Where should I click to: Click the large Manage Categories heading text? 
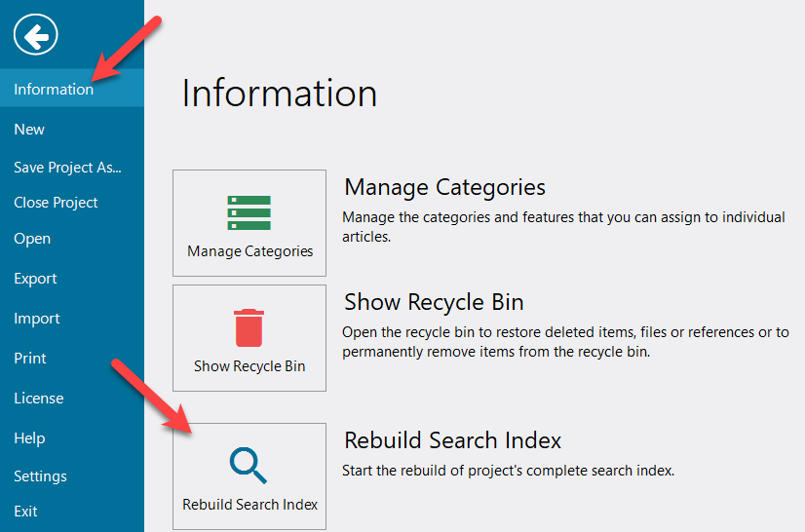[444, 187]
